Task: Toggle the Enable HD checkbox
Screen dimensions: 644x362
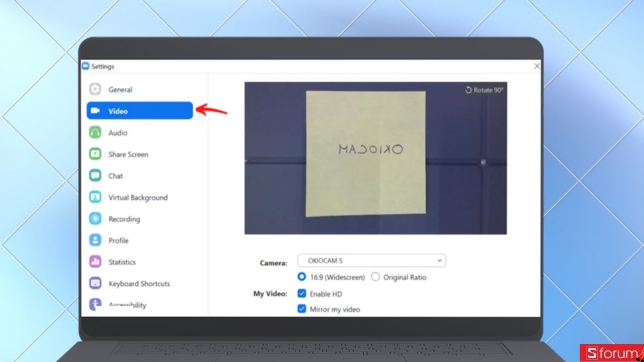Action: click(302, 294)
